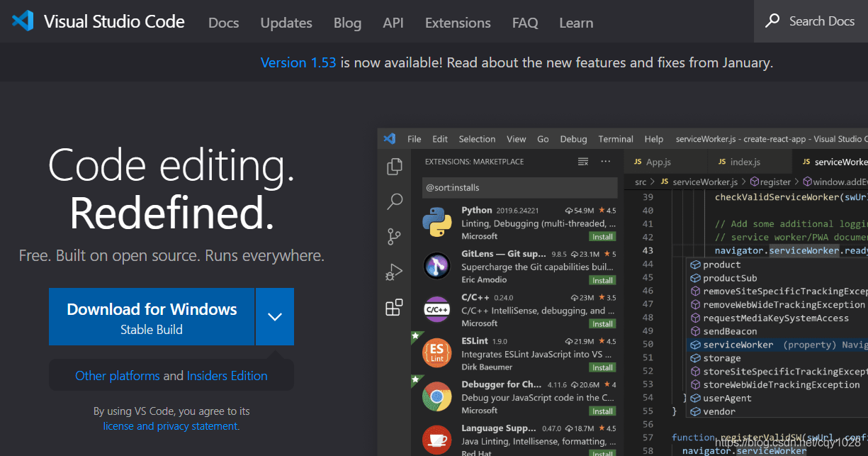Screen dimensions: 868x456
Task: Click the ESLint extension icon
Action: 437,353
